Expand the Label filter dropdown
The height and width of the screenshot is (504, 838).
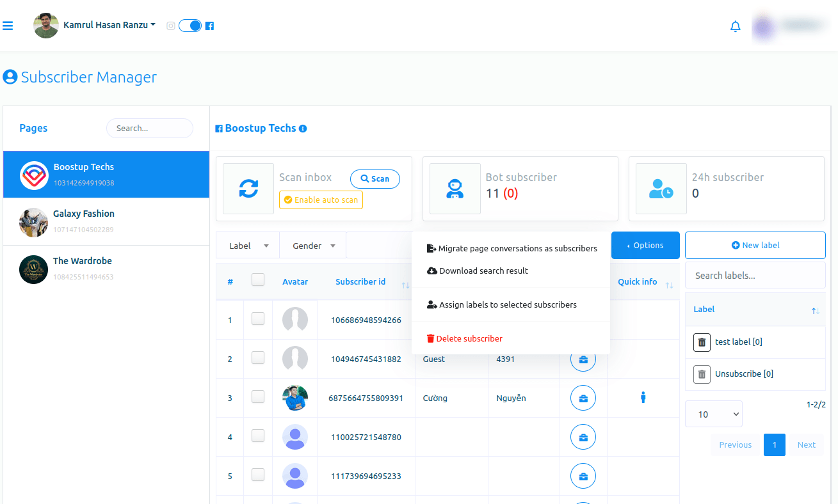coord(248,246)
